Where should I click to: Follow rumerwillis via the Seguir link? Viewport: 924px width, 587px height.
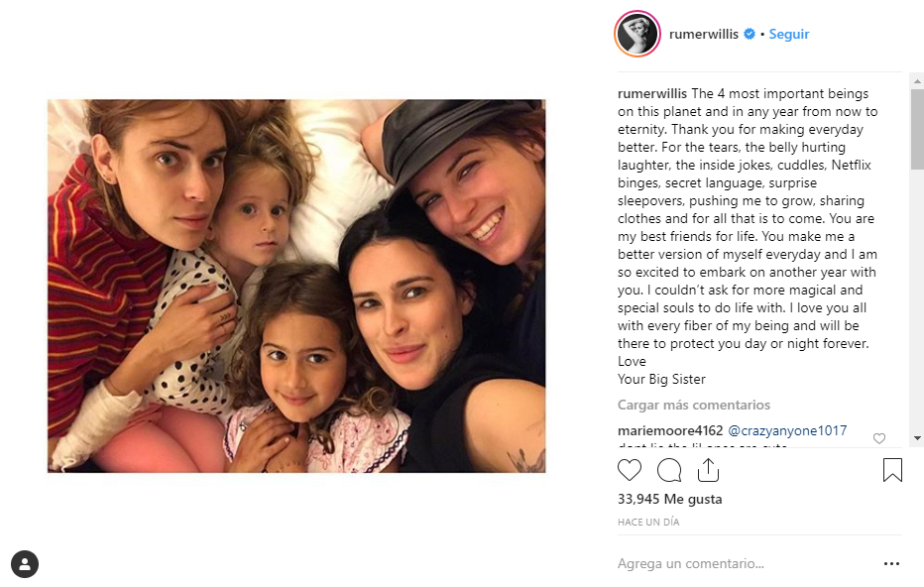coord(788,34)
